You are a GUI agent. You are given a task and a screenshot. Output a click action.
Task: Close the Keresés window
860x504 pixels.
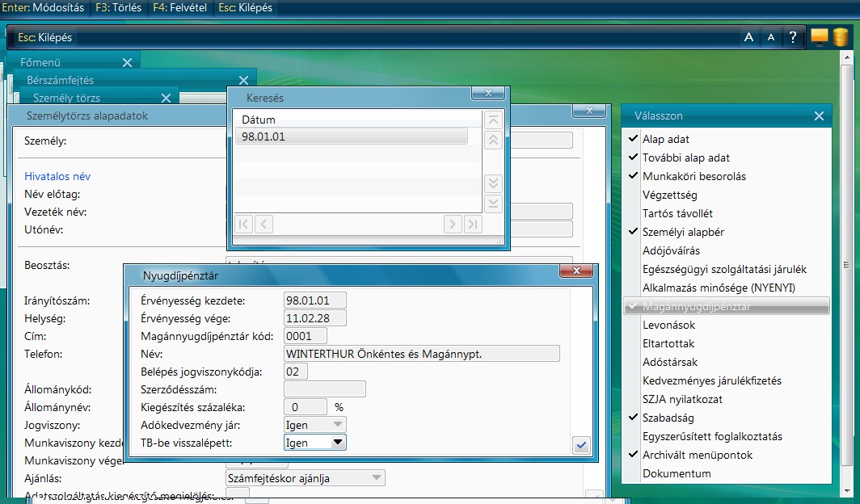click(488, 93)
